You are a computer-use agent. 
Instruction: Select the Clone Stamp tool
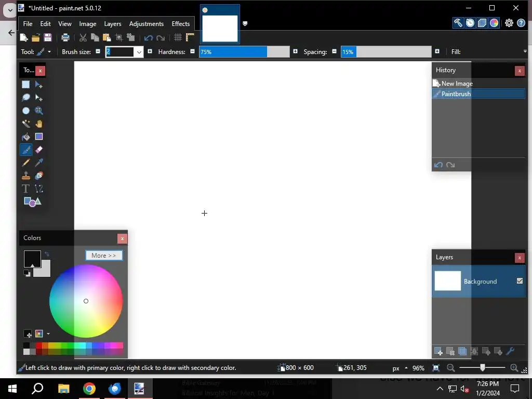[x=26, y=176]
